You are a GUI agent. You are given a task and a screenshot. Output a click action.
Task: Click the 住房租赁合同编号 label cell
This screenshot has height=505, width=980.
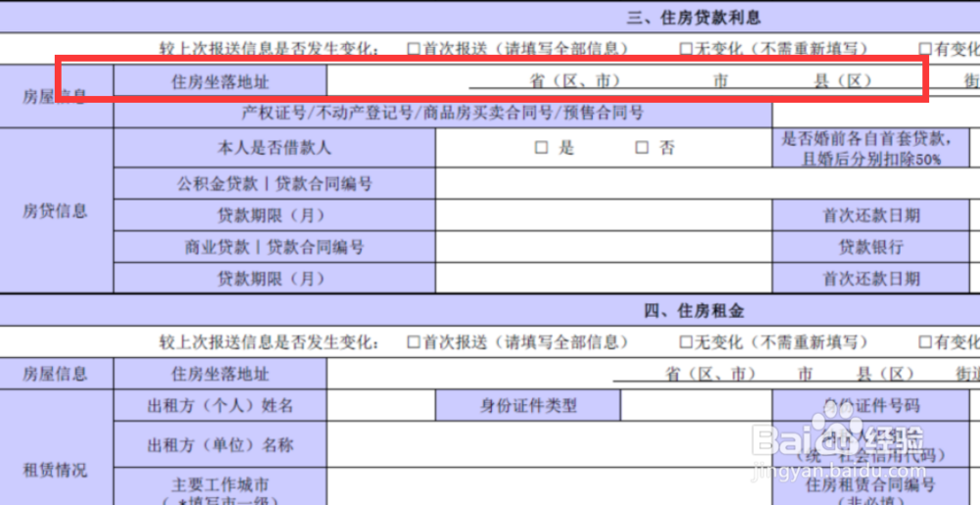click(x=870, y=487)
